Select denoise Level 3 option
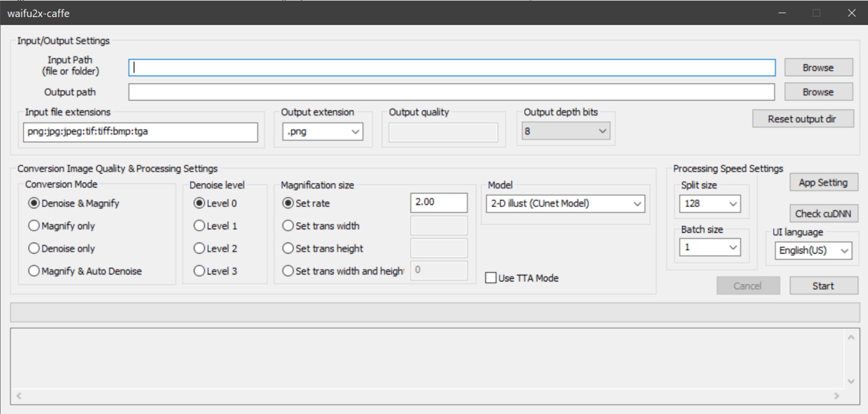This screenshot has width=868, height=414. tap(215, 271)
